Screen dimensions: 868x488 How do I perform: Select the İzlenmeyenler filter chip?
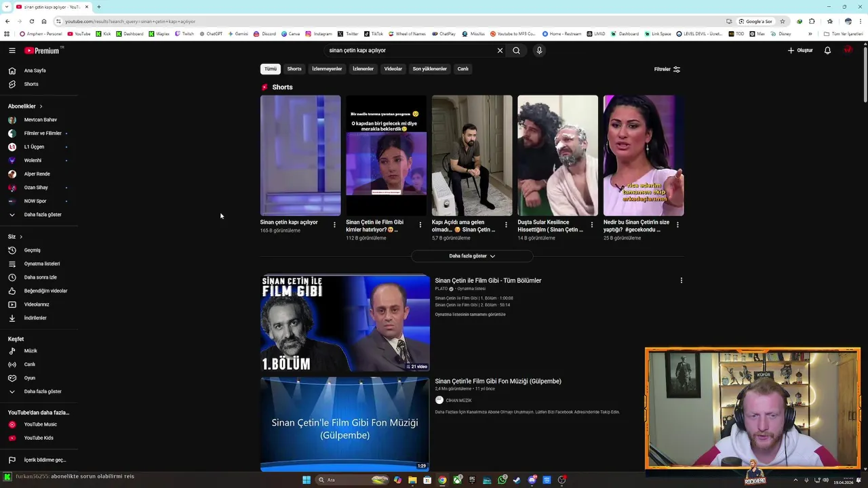click(x=327, y=68)
